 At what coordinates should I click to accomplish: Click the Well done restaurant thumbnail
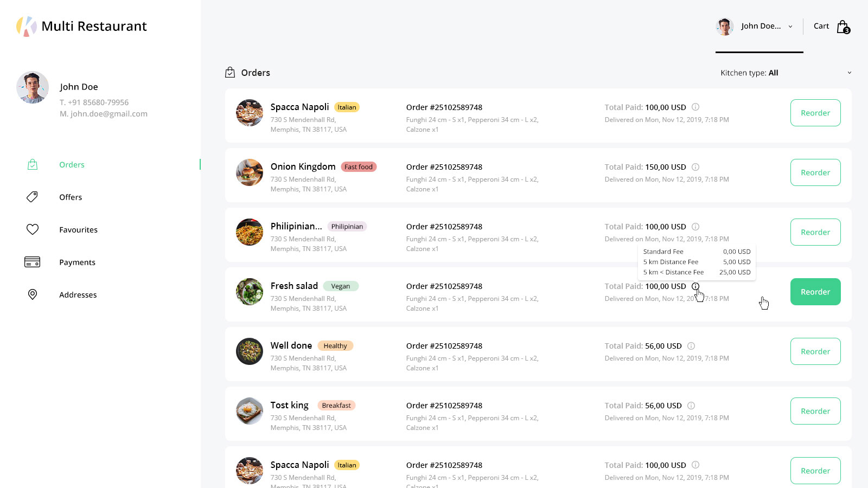point(250,351)
